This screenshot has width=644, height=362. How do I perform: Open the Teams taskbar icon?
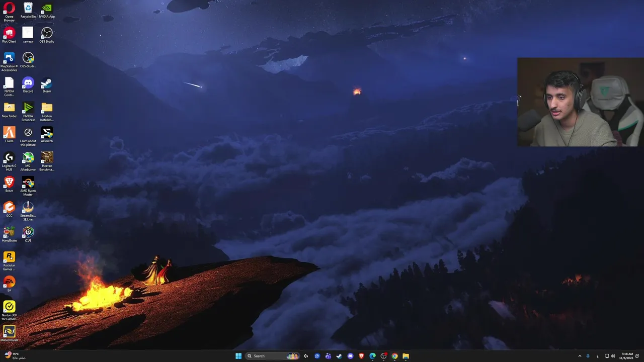click(328, 356)
